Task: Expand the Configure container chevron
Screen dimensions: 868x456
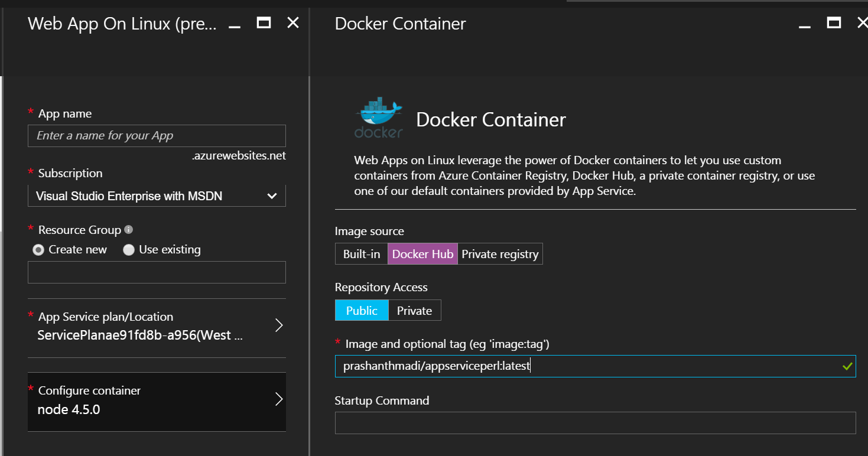Action: (279, 399)
